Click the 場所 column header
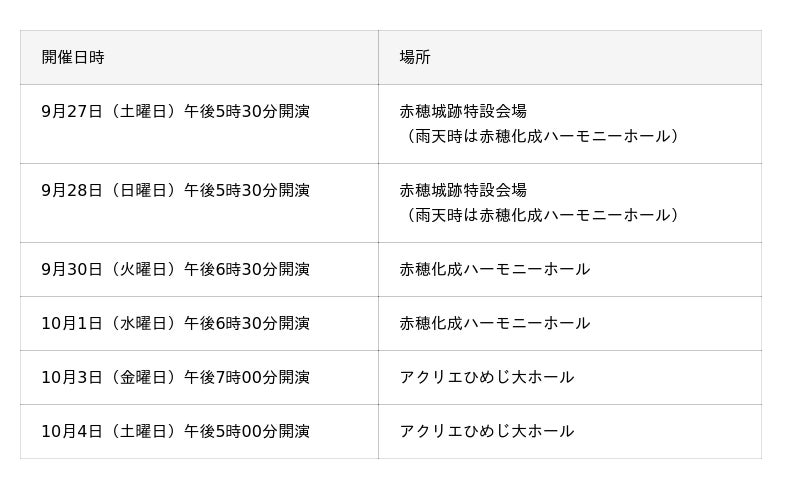 point(415,57)
